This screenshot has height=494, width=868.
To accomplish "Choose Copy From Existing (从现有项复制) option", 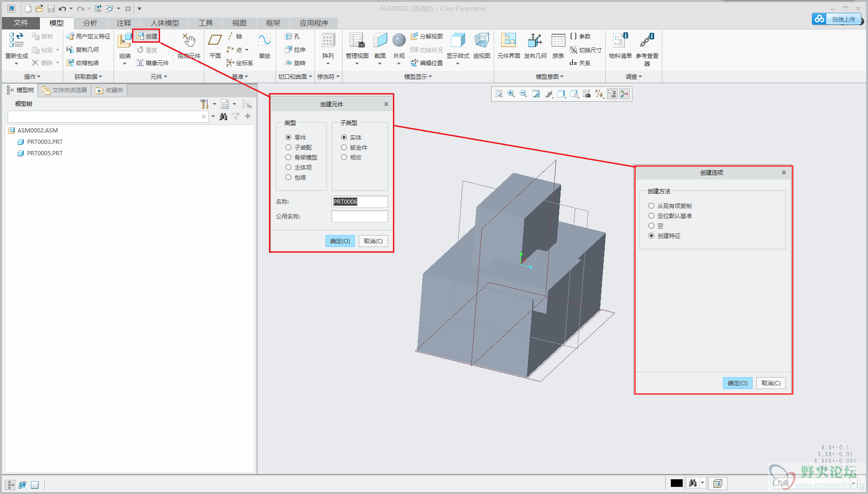I will [651, 206].
